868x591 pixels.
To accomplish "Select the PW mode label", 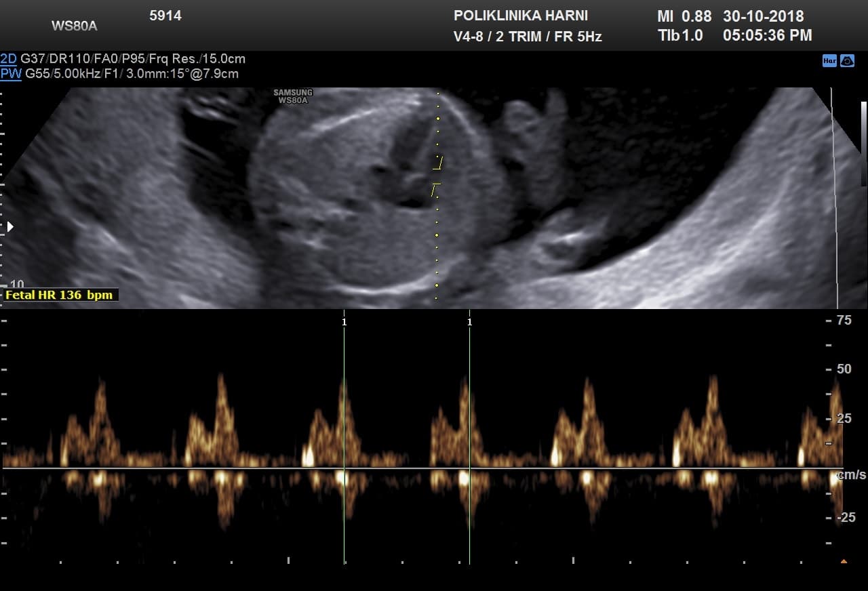I will pos(11,74).
